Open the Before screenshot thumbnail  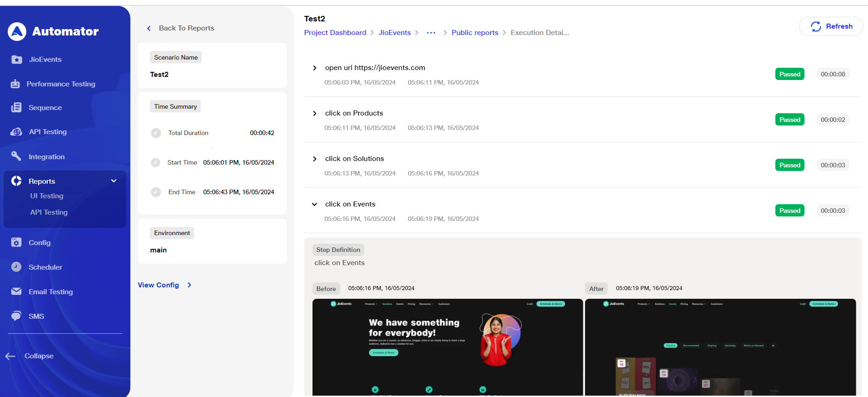tap(447, 347)
